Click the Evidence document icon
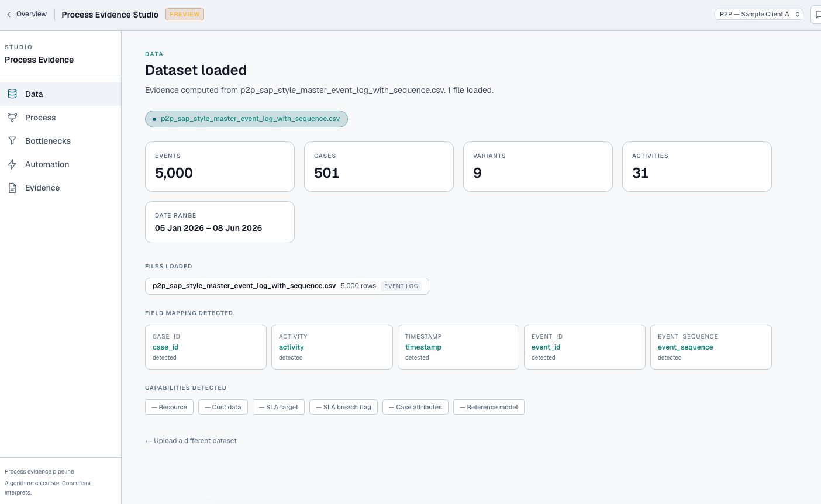The height and width of the screenshot is (504, 821). click(x=12, y=188)
